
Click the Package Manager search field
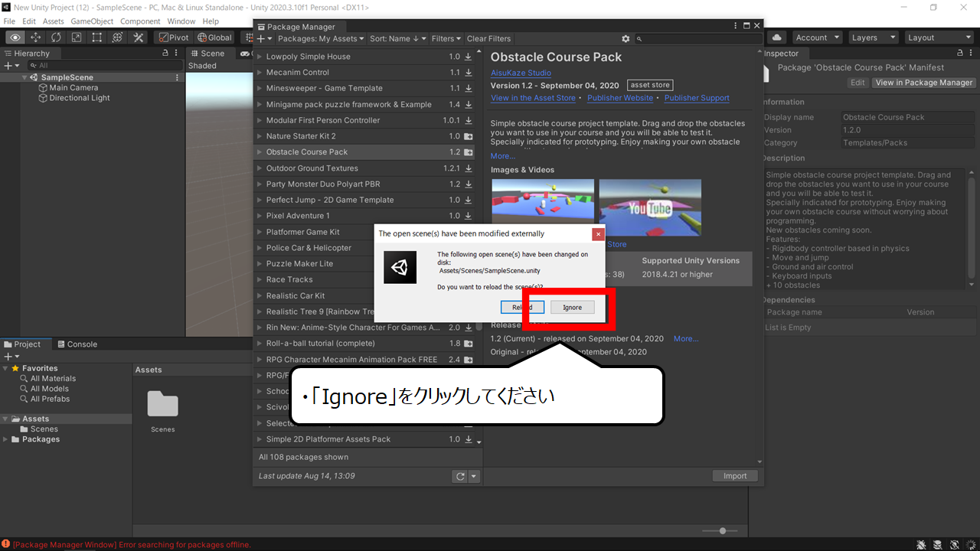698,38
